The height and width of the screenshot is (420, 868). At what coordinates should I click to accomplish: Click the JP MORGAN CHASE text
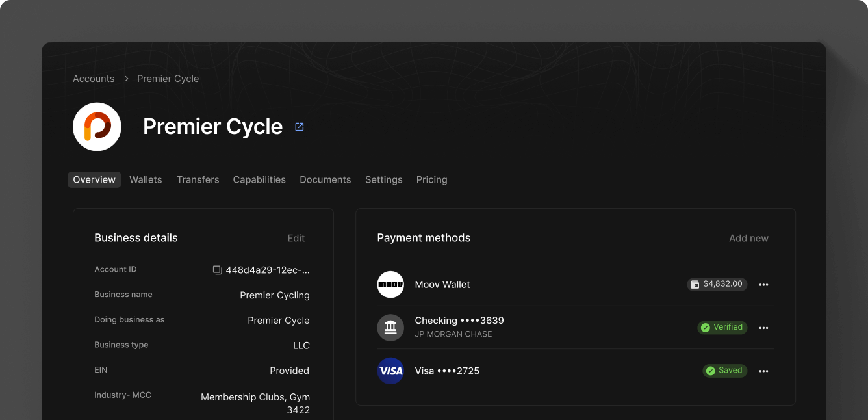pyautogui.click(x=453, y=334)
